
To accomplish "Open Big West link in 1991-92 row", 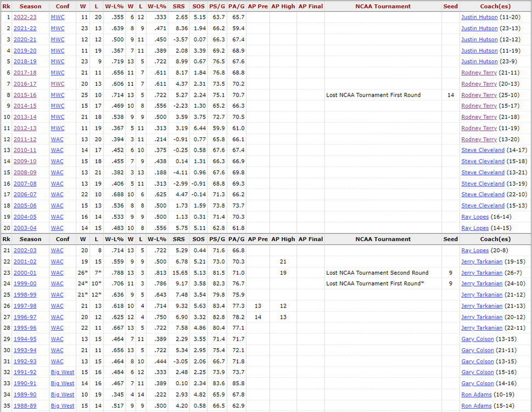I will [62, 372].
